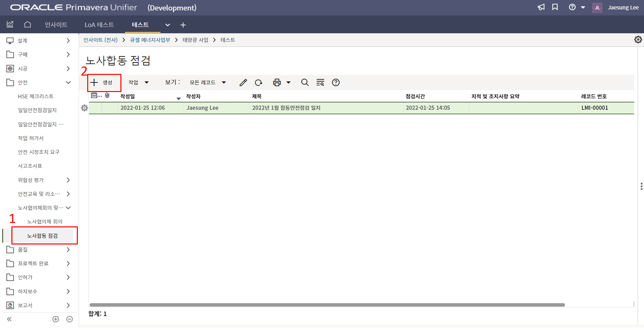Screen dimensions: 644x329
Task: Open the find-on-page list icon
Action: pyautogui.click(x=320, y=83)
